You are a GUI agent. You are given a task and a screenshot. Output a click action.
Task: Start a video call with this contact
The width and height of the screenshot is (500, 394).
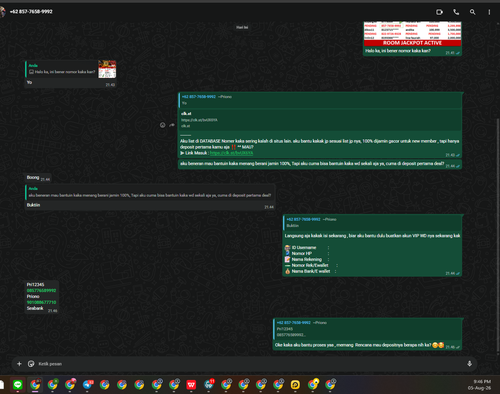click(x=439, y=12)
